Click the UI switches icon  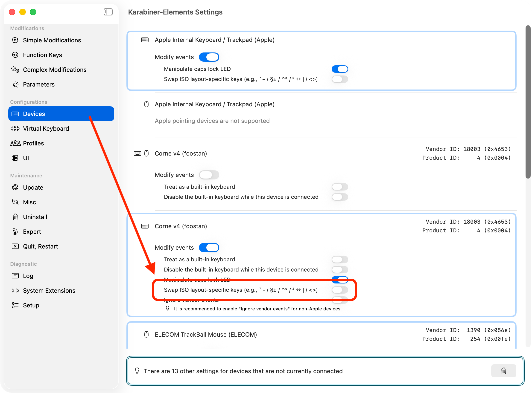coord(15,158)
